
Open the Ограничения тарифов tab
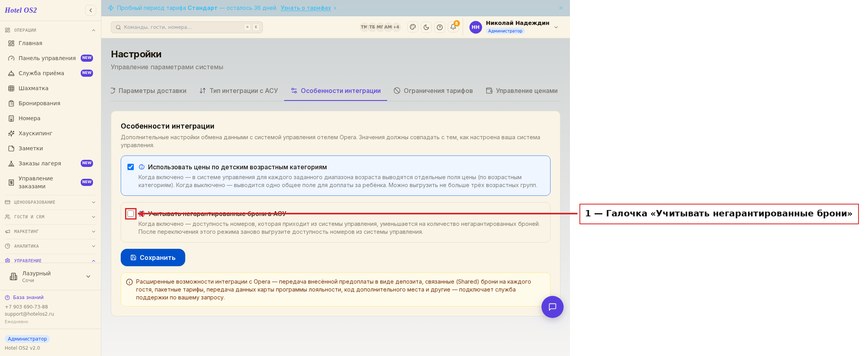[x=433, y=91]
